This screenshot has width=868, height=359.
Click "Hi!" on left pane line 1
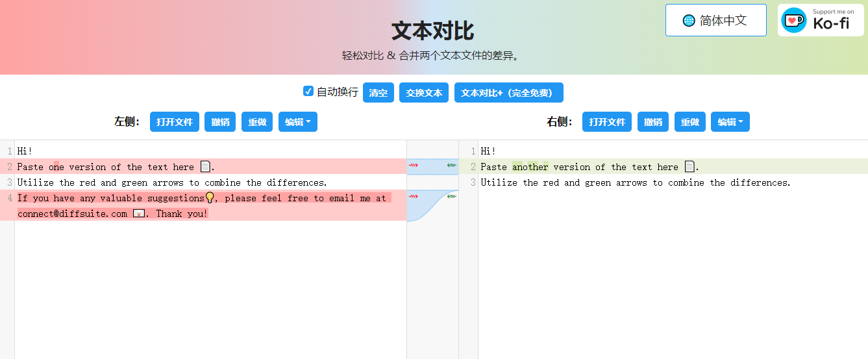(25, 151)
